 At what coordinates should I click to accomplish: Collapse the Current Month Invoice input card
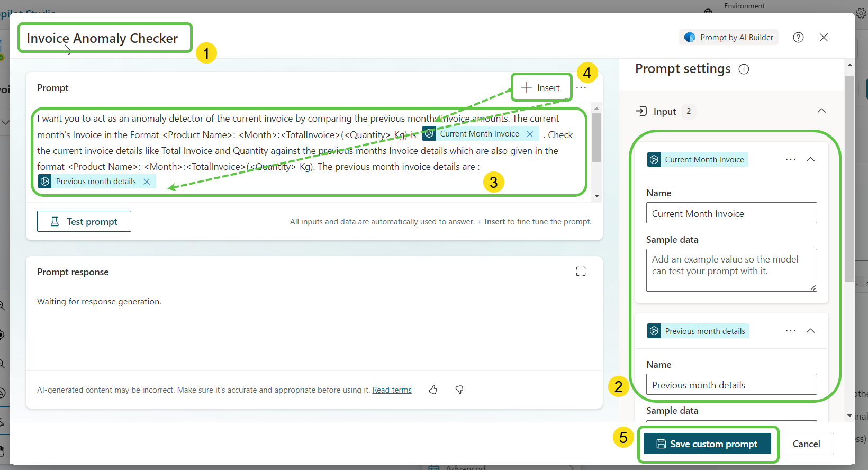[x=810, y=159]
